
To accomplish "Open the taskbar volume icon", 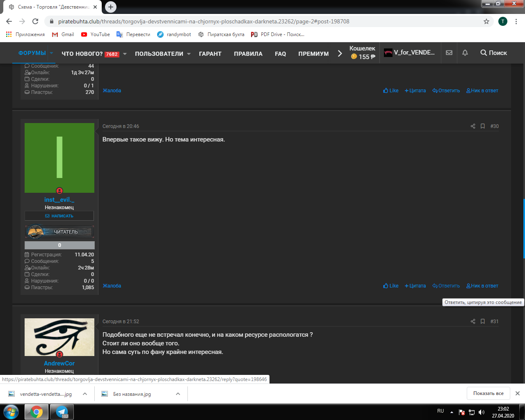I will (482, 412).
